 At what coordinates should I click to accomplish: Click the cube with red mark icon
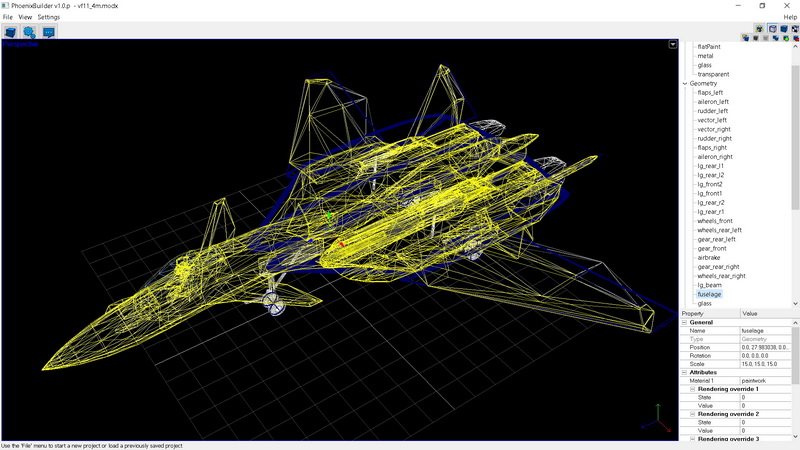(795, 38)
